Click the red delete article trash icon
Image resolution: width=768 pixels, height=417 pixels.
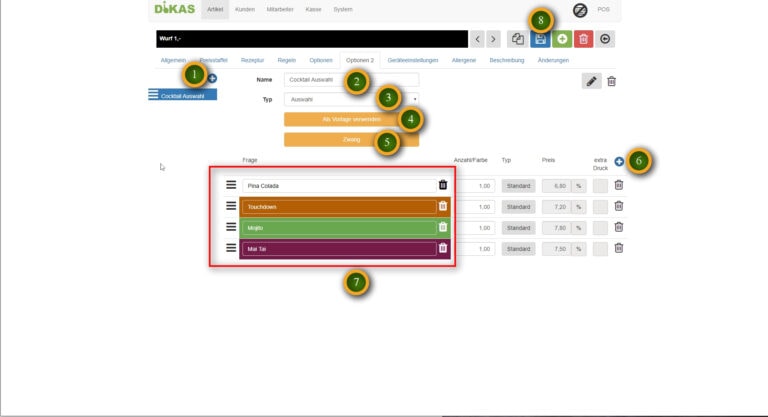(x=584, y=39)
